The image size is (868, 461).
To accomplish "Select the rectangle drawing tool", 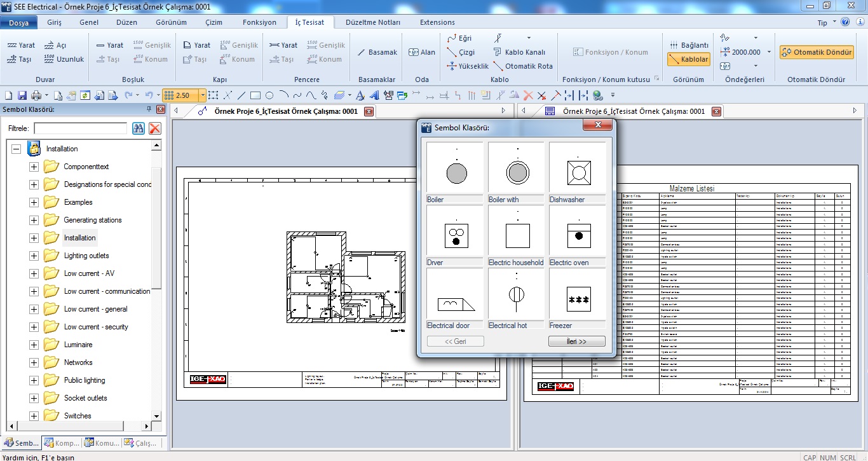I will [255, 95].
